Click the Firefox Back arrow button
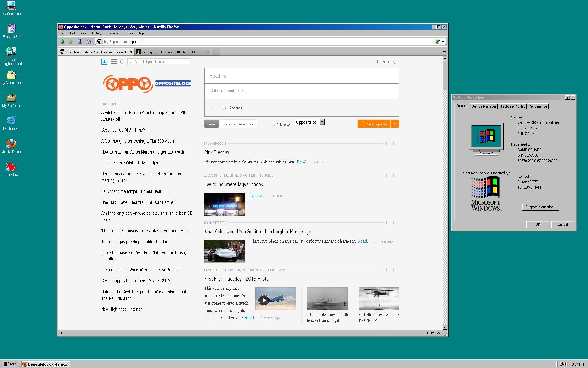 (x=62, y=41)
